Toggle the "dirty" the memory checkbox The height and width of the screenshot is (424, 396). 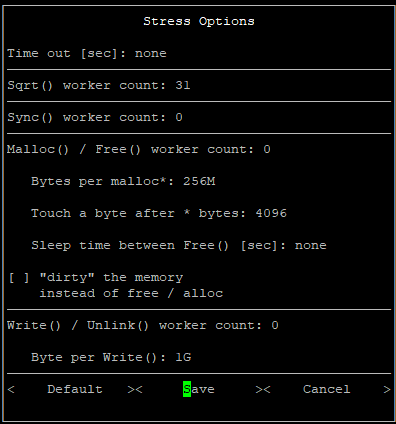coord(19,277)
